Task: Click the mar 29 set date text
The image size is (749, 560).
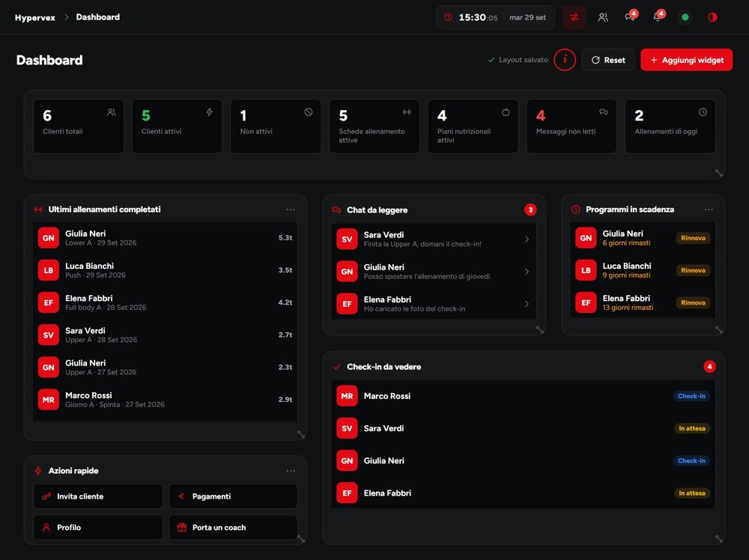Action: tap(527, 17)
